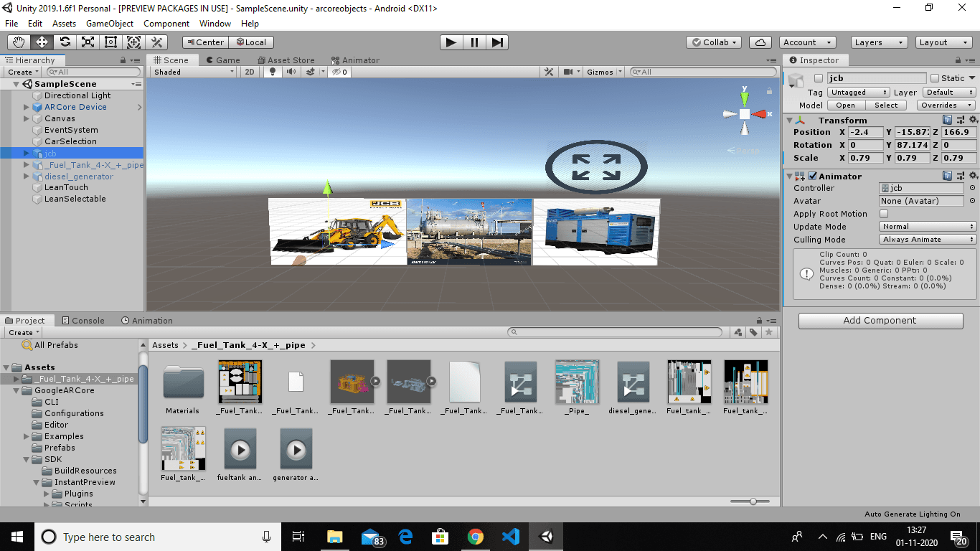Open component editor tools in Scene toolbar
Image resolution: width=980 pixels, height=551 pixels.
pyautogui.click(x=549, y=72)
